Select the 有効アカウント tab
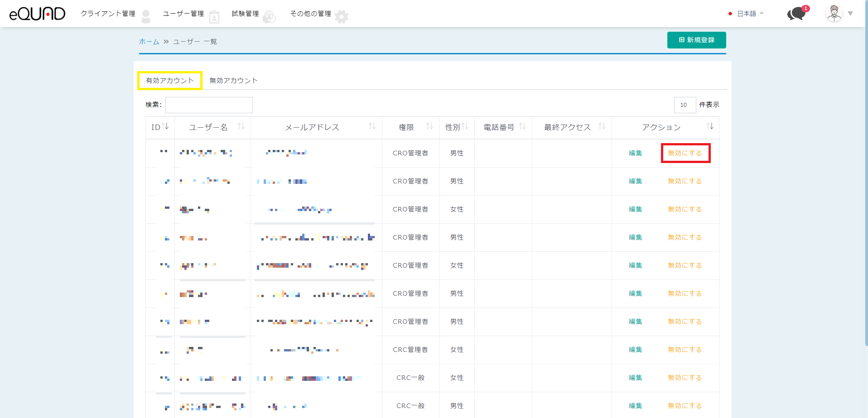 click(170, 81)
